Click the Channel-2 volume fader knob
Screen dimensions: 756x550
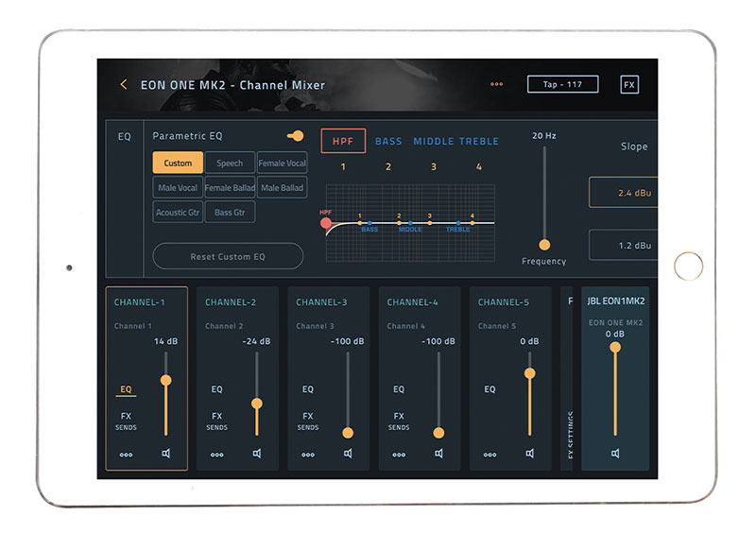pos(257,404)
